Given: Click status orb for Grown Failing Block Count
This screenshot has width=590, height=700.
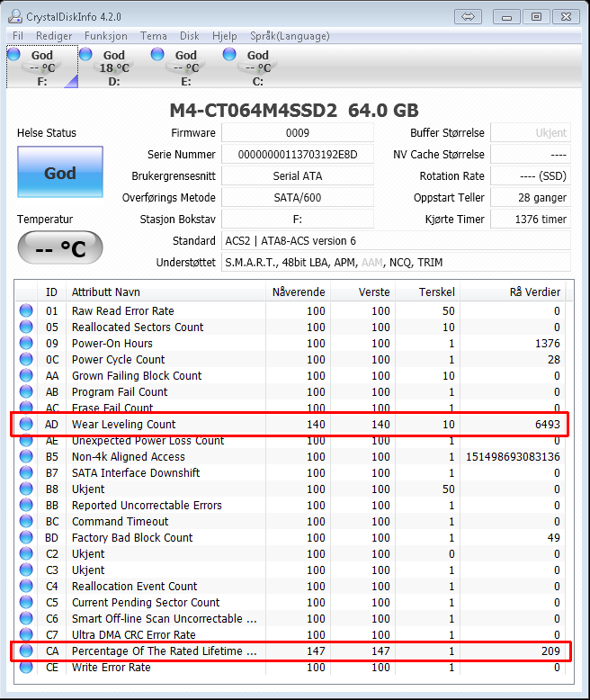Looking at the screenshot, I should [26, 375].
